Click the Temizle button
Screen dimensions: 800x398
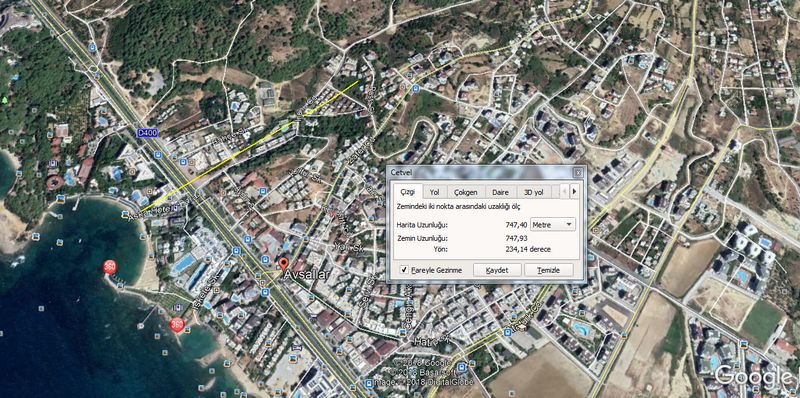(548, 270)
